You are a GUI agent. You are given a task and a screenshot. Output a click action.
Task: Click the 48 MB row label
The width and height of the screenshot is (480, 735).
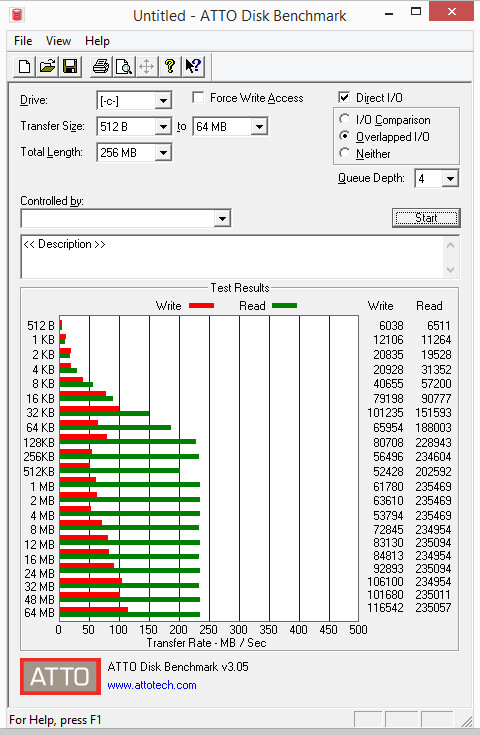(x=40, y=600)
